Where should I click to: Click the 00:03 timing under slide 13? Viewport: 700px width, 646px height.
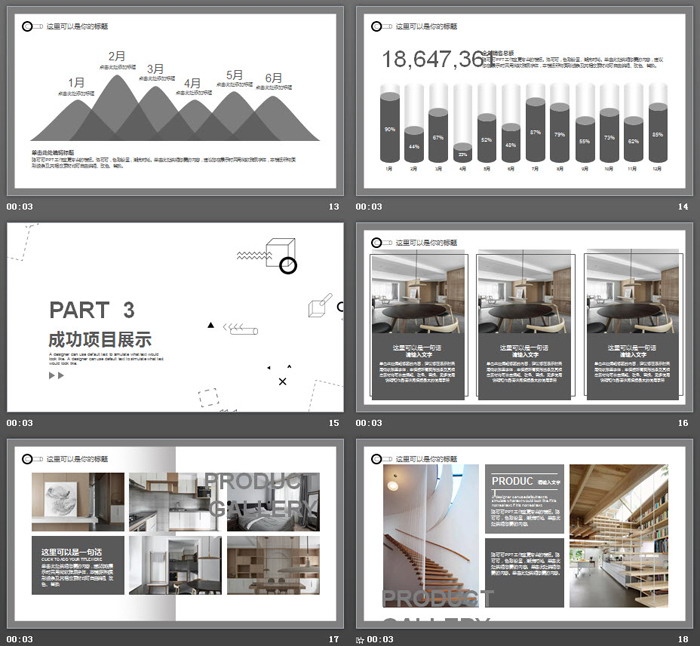[x=20, y=207]
